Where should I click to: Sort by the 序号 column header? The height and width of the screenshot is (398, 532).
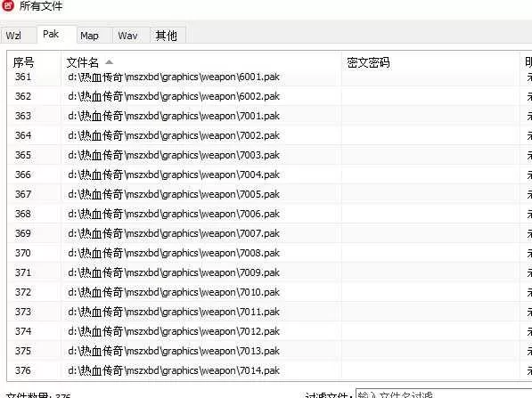point(34,62)
